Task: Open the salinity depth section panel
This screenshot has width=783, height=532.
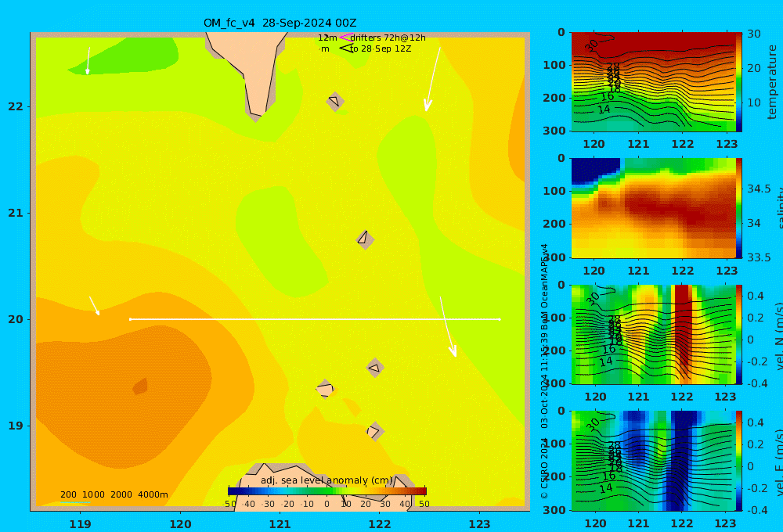Action: [x=653, y=208]
